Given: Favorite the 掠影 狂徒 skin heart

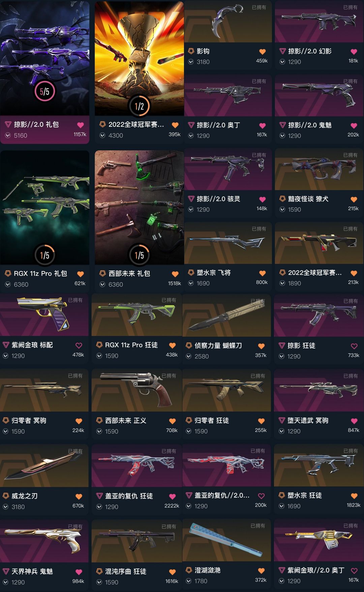Looking at the screenshot, I should [x=354, y=346].
